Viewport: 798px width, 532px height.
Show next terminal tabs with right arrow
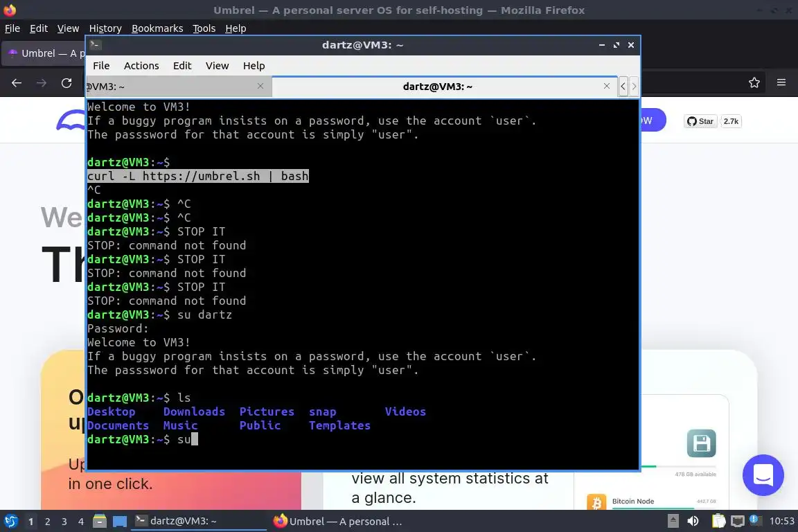point(634,87)
